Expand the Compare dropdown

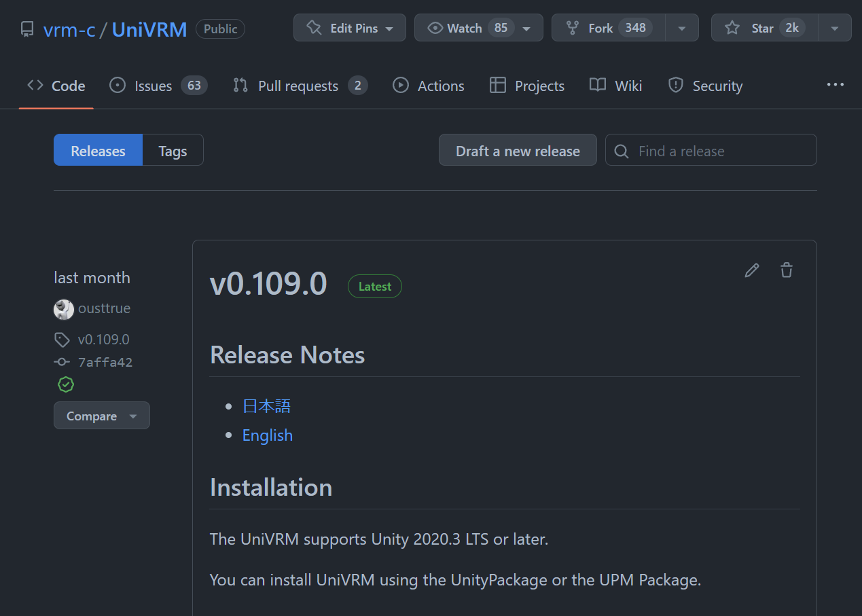[x=102, y=416]
